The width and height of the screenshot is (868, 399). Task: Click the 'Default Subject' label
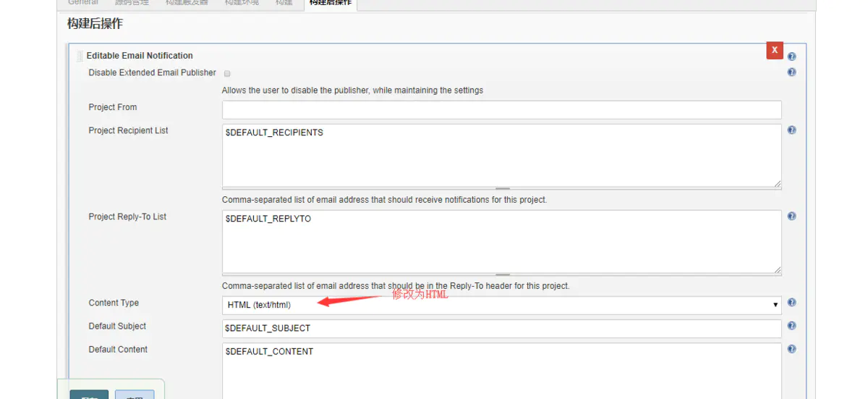(x=117, y=326)
